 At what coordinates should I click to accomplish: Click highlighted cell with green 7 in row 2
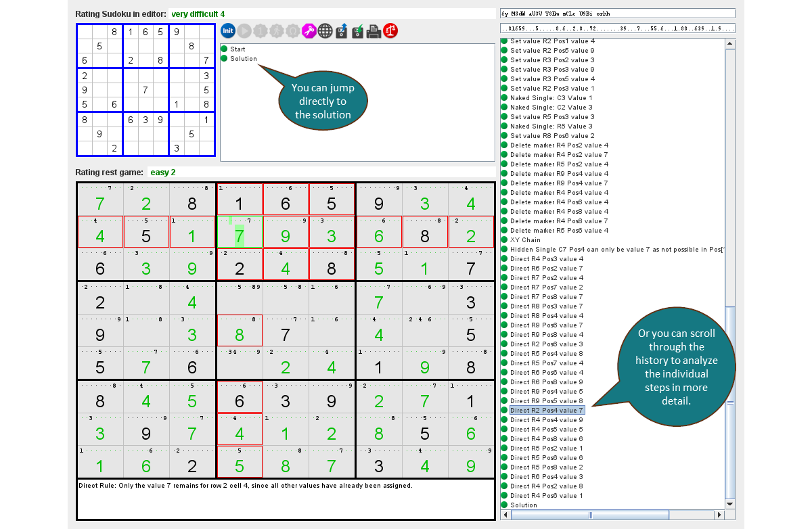(x=240, y=231)
